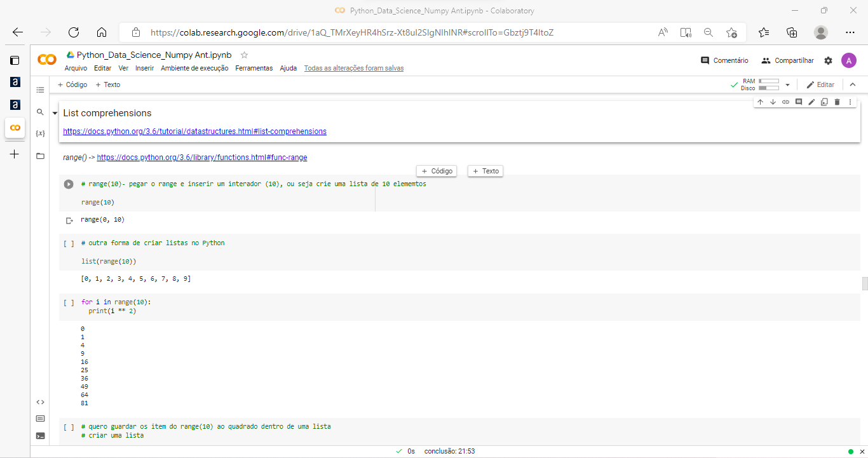This screenshot has height=458, width=868.
Task: Click the Disco usage bar
Action: 769,88
